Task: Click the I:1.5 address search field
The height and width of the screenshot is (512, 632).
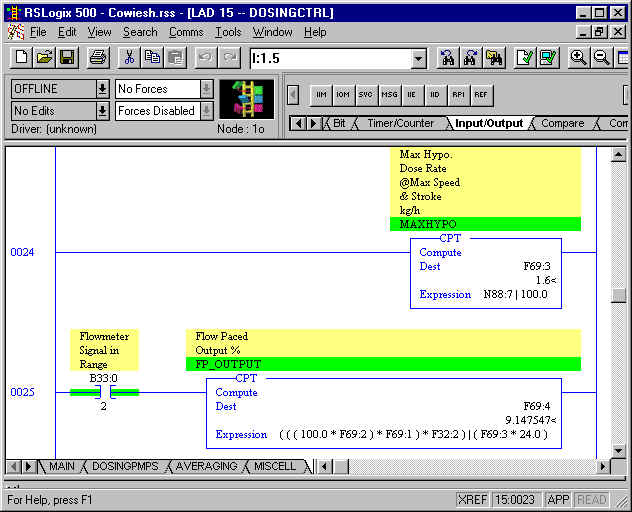Action: click(x=331, y=59)
